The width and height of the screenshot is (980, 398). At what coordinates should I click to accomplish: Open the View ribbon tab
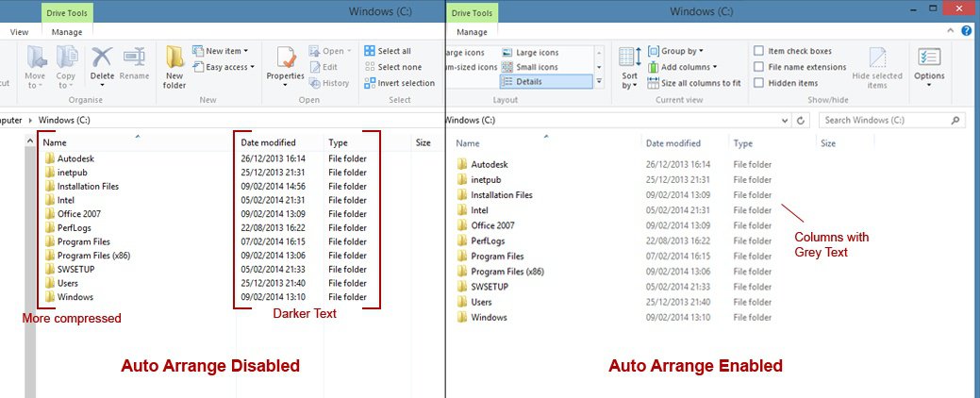click(19, 32)
